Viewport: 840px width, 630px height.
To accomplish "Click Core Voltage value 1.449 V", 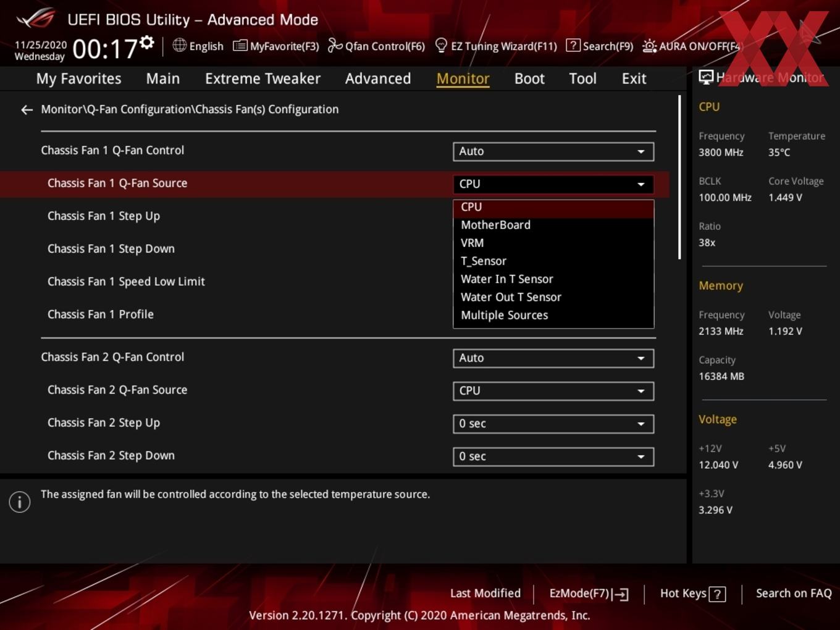I will [785, 198].
